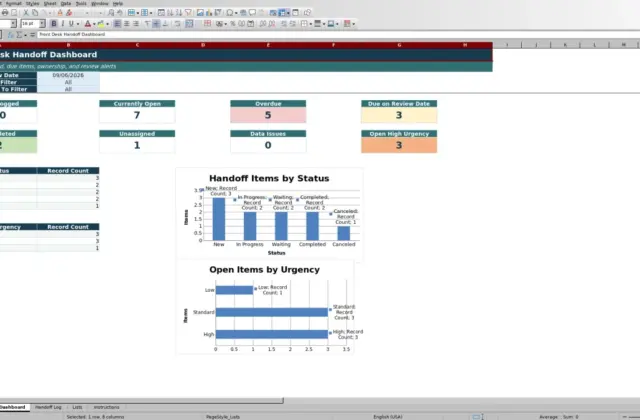Click the Align Right icon
Screen dimensions: 640x420
tap(136, 24)
